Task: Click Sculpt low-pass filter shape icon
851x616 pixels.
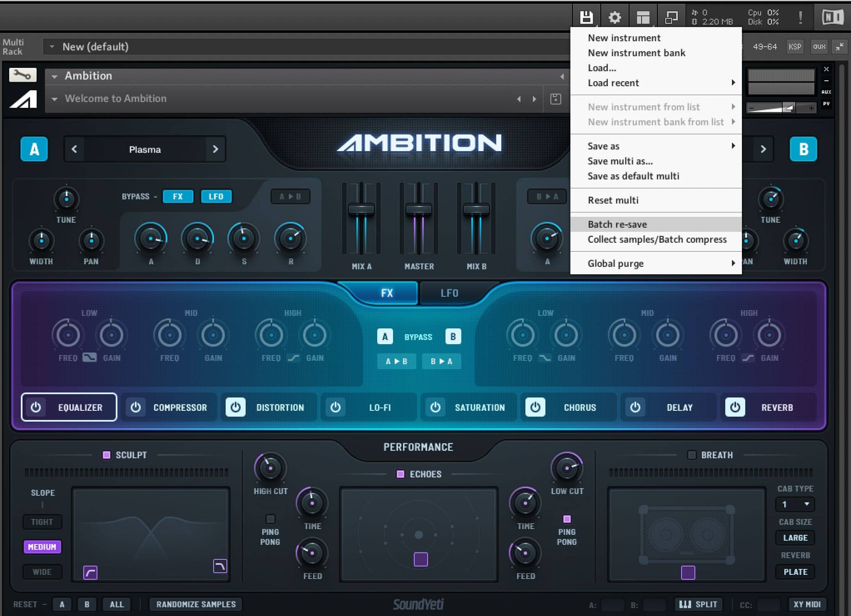Action: click(220, 566)
